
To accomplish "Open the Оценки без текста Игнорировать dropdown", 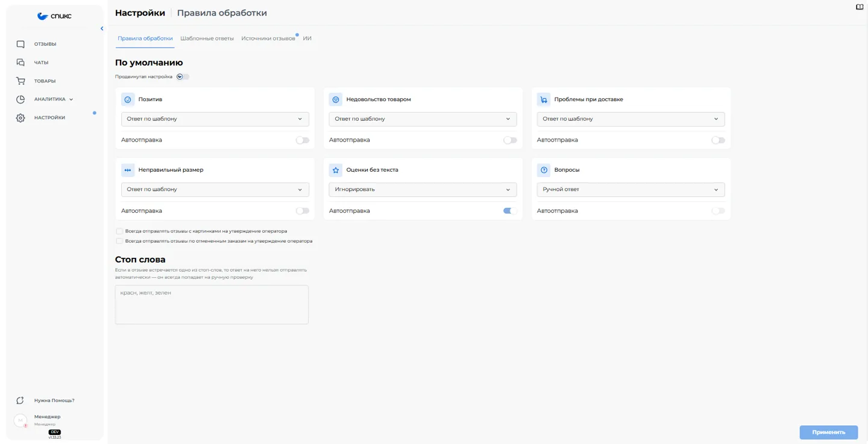I will [423, 189].
